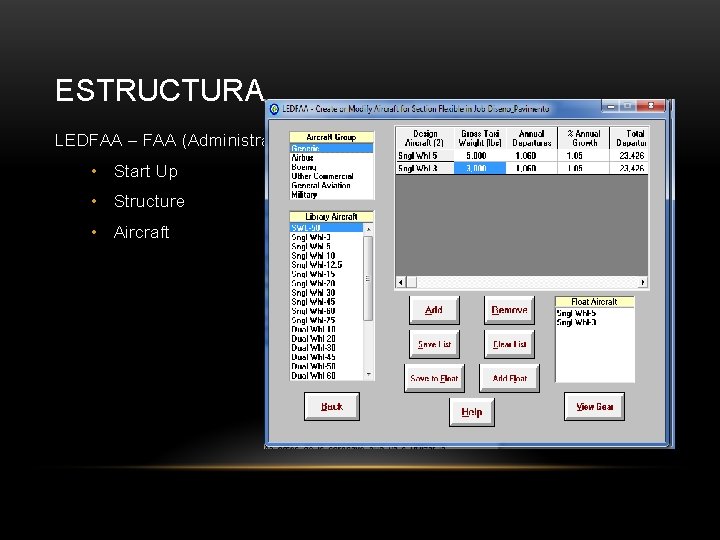
Task: Pick Military in the Aircraft Group list
Action: click(332, 194)
